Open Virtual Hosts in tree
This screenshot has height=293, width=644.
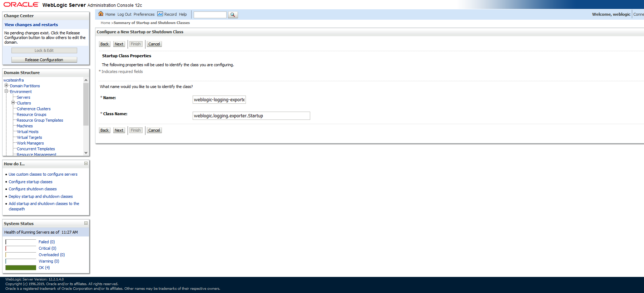[x=28, y=132]
